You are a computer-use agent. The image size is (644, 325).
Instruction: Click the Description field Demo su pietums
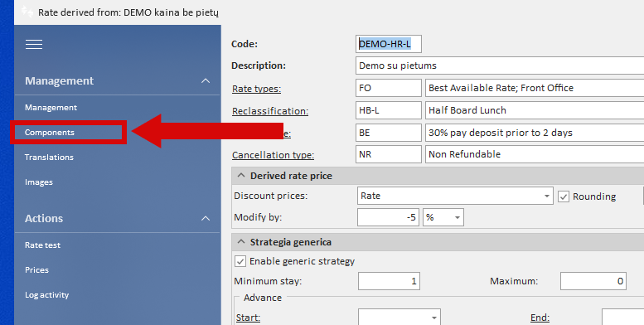pos(500,65)
